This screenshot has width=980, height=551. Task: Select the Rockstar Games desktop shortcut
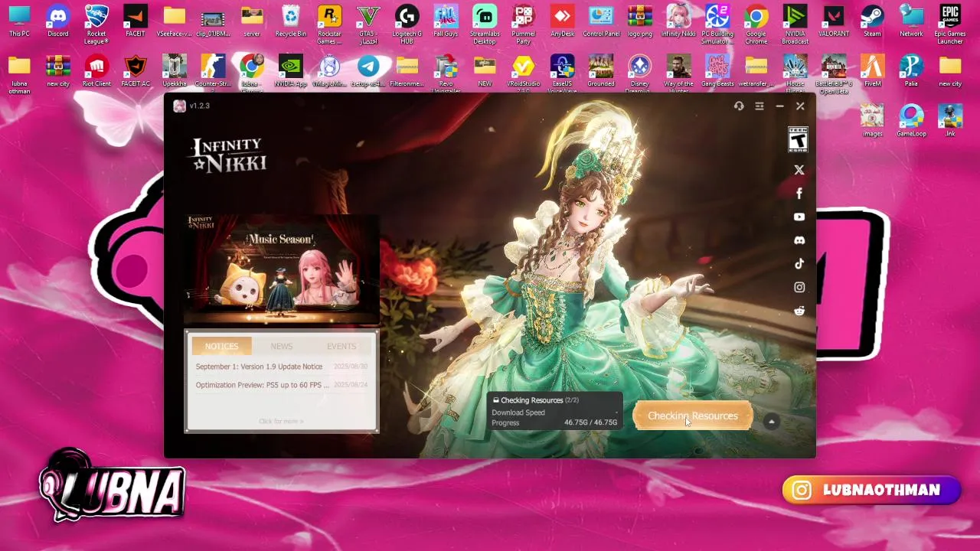click(329, 24)
